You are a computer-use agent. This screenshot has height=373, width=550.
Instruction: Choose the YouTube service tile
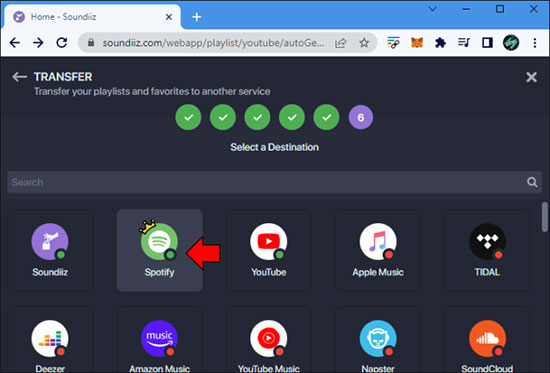(269, 250)
